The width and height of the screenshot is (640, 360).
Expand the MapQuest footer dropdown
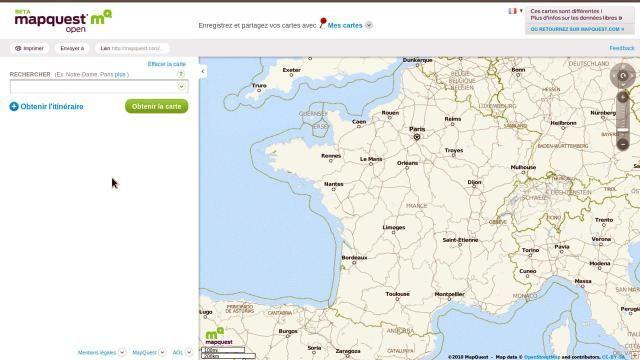tap(162, 352)
